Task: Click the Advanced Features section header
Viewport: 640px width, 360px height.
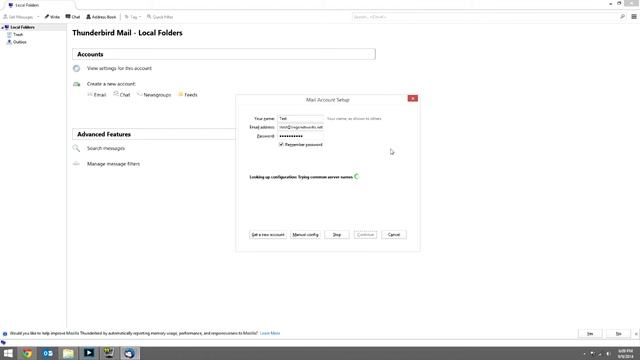Action: 154,134
